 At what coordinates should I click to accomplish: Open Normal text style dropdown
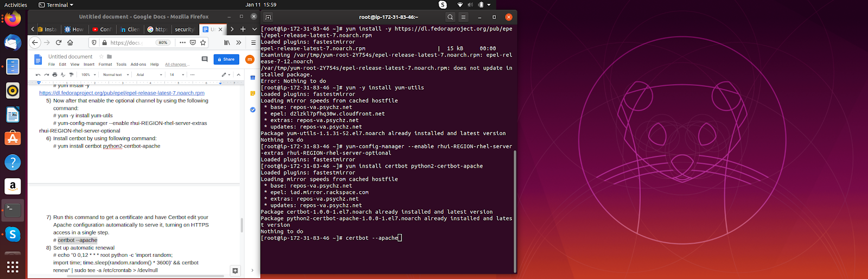pyautogui.click(x=116, y=74)
